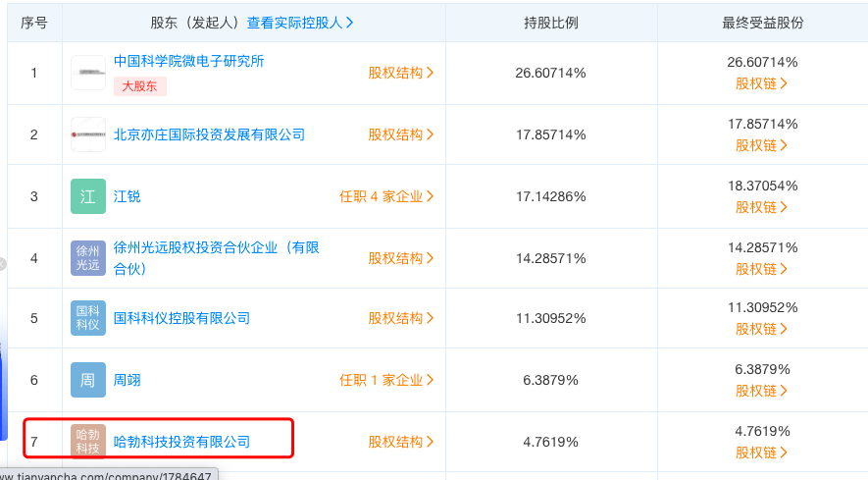Open 哈勃科技投资有限公司 company page
Screen dimensions: 868x480
[182, 442]
